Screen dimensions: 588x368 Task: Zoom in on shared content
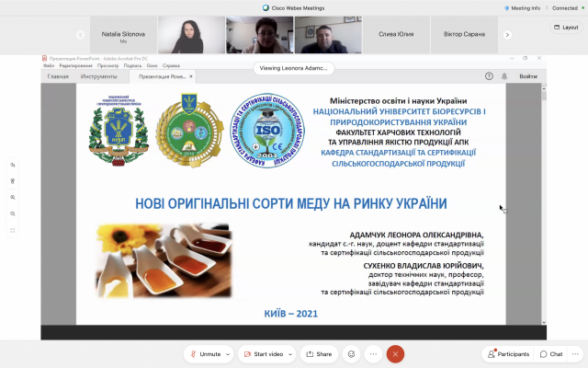pyautogui.click(x=13, y=198)
